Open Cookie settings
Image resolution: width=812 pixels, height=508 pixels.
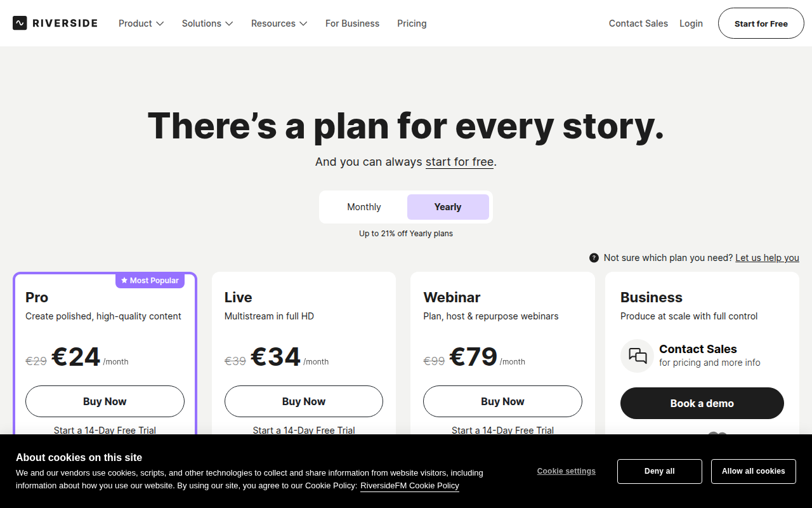pyautogui.click(x=566, y=471)
